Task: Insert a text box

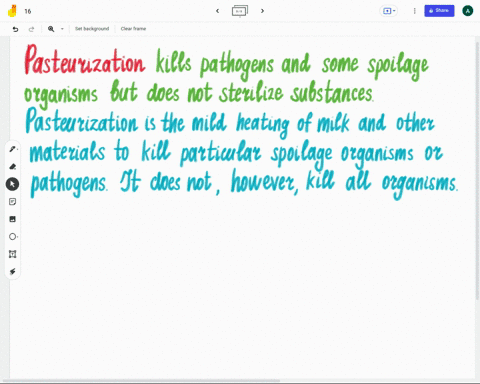Action: (x=12, y=254)
